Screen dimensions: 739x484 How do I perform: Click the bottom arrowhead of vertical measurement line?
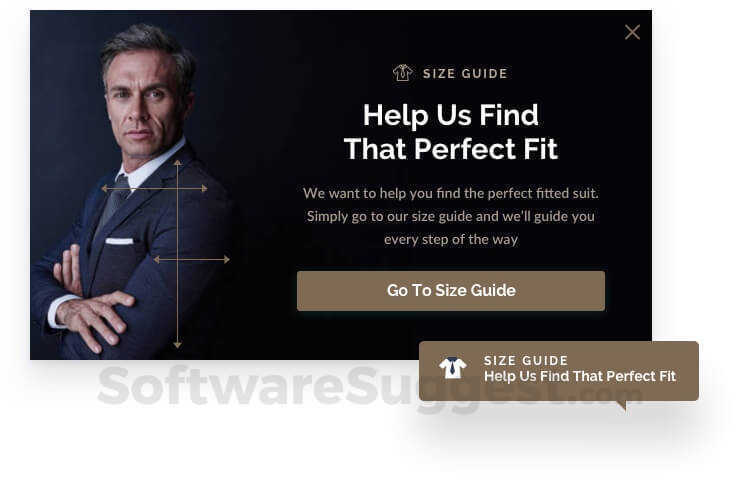point(177,345)
